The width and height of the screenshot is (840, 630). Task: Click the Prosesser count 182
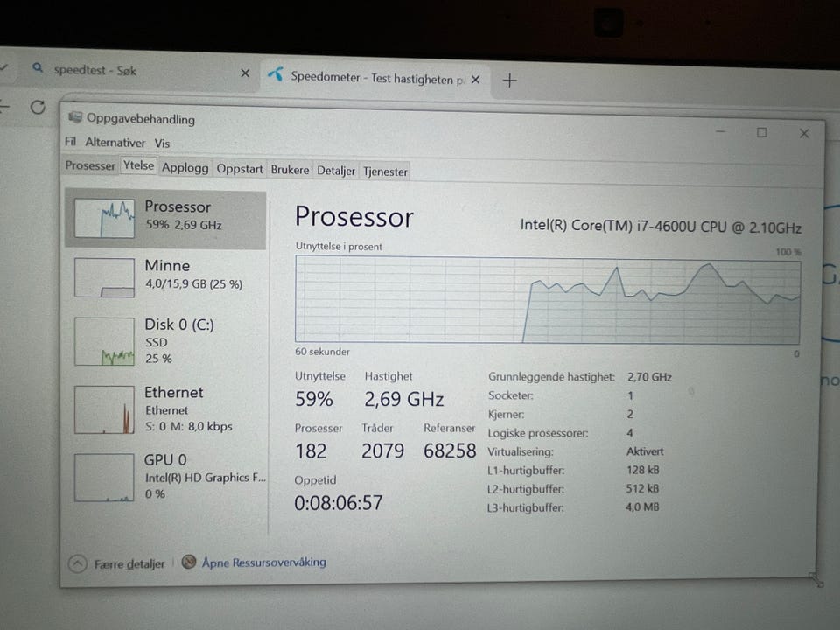coord(311,451)
